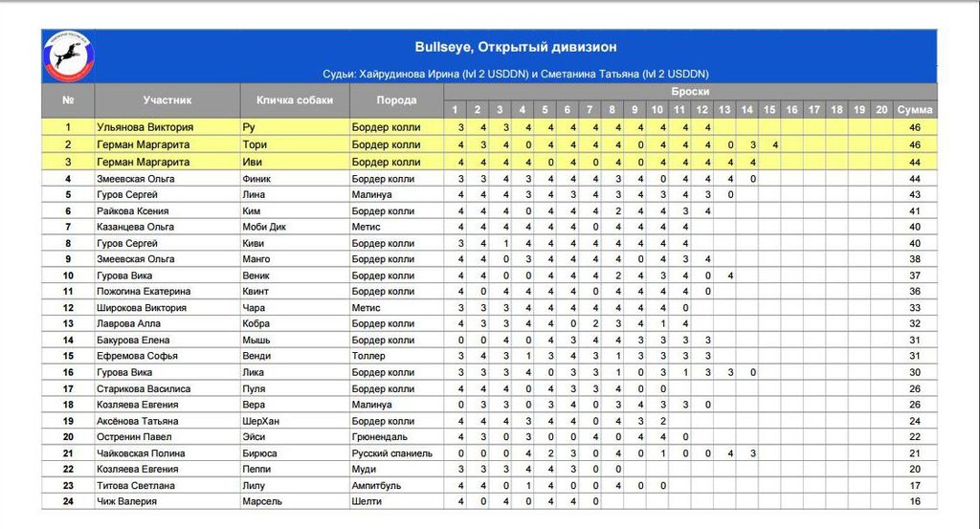
Task: Select participant 'Широкова Виктория'
Action: pos(142,308)
